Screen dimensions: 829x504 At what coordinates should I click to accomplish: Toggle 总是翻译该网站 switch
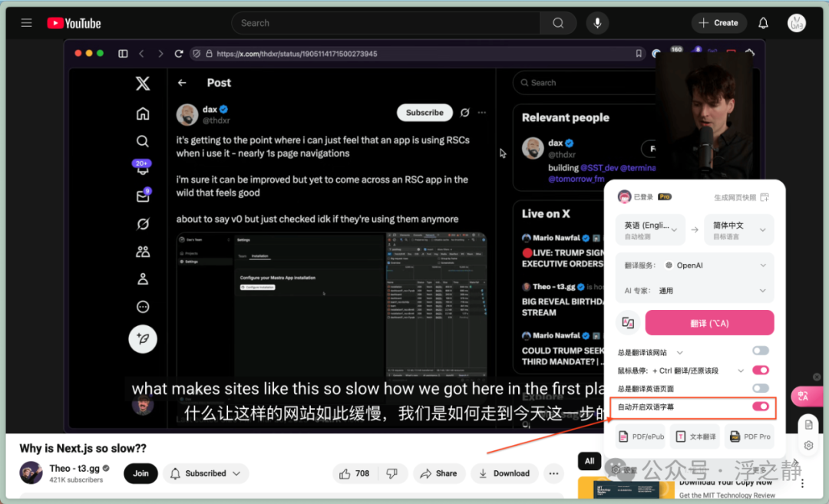click(x=760, y=351)
